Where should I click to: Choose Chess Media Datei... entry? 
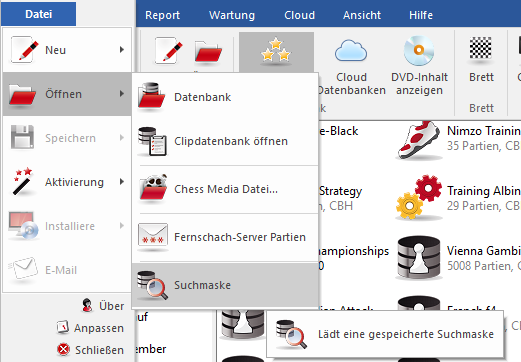point(225,189)
